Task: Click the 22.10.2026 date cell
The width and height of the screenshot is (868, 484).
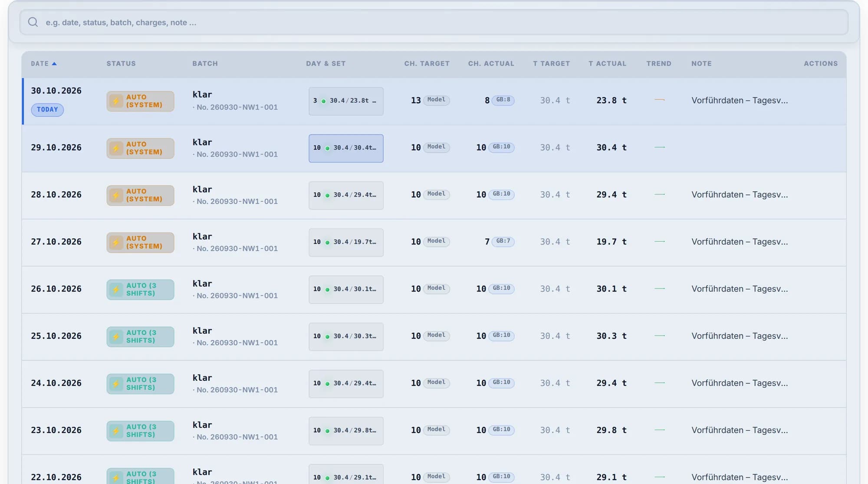Action: [56, 477]
